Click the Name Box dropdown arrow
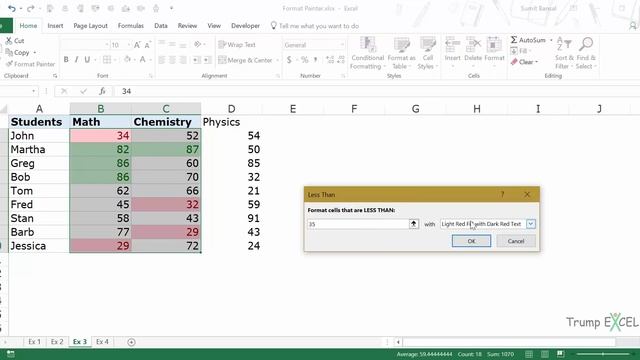The image size is (640, 360). pos(33,91)
